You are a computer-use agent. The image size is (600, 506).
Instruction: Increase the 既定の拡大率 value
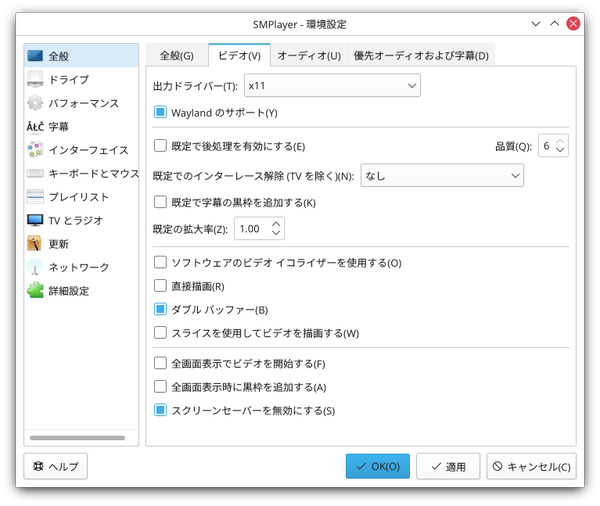[276, 224]
